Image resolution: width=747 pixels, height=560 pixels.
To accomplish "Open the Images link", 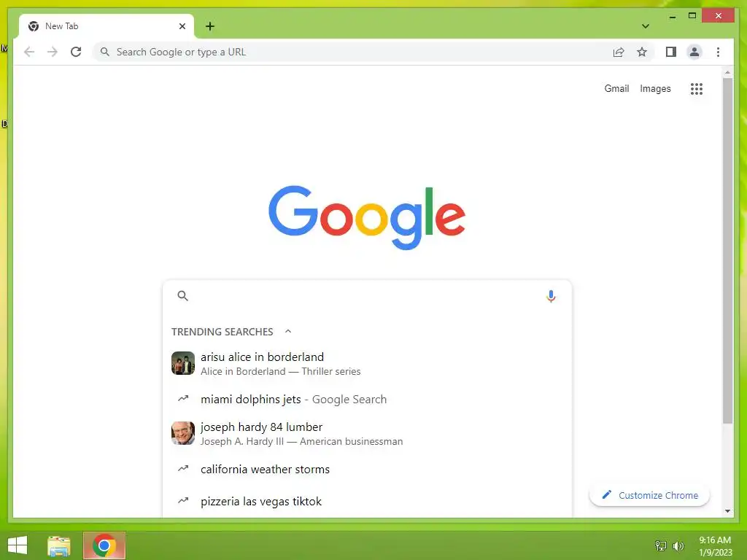I will (x=655, y=88).
